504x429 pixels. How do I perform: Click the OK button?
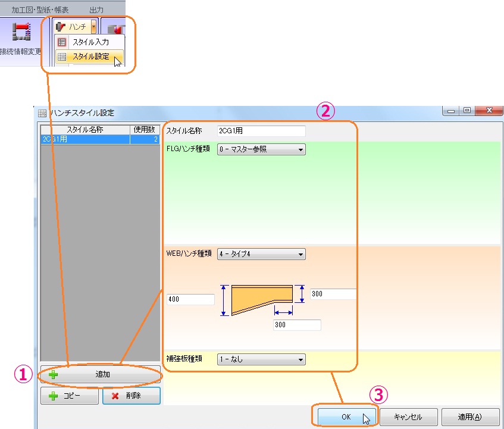point(346,417)
